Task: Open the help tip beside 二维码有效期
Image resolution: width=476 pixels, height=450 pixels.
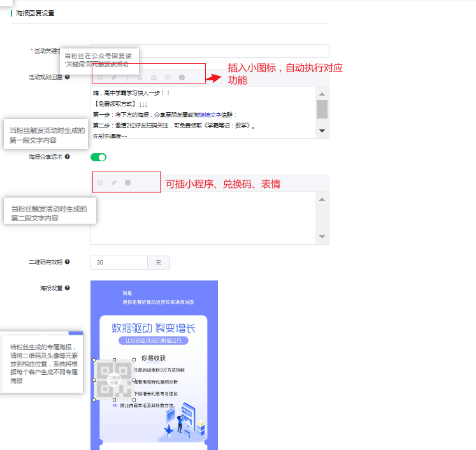Action: 68,261
